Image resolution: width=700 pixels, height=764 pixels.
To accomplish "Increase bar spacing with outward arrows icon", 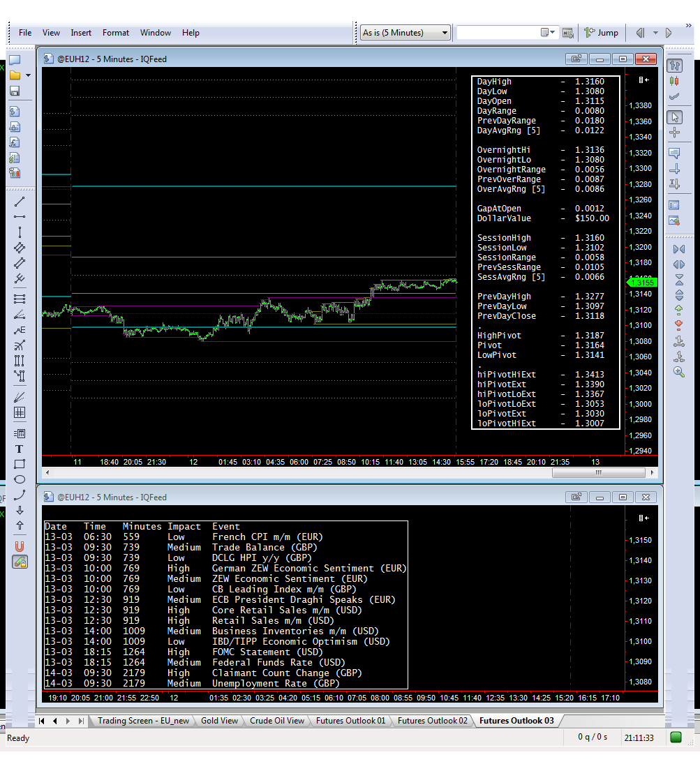I will 678,264.
